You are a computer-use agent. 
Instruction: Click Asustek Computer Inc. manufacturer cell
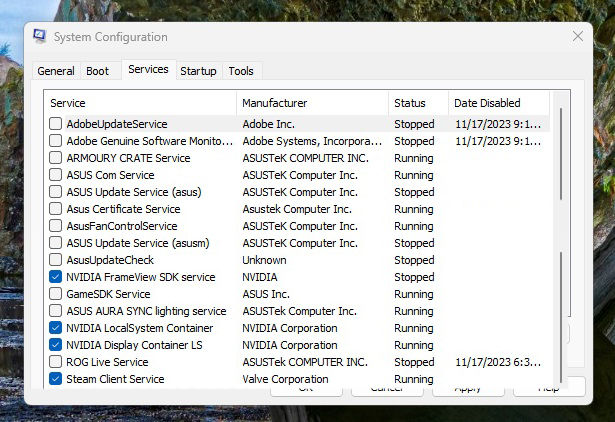(297, 209)
